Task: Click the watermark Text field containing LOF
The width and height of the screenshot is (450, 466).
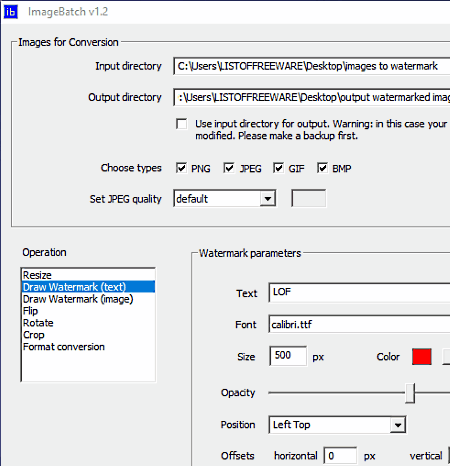Action: coord(359,293)
